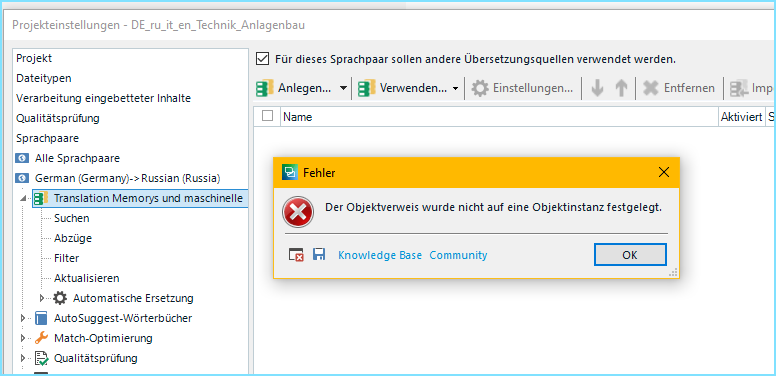This screenshot has width=776, height=376.
Task: Select Filter under Translation Memorys
Action: 66,258
